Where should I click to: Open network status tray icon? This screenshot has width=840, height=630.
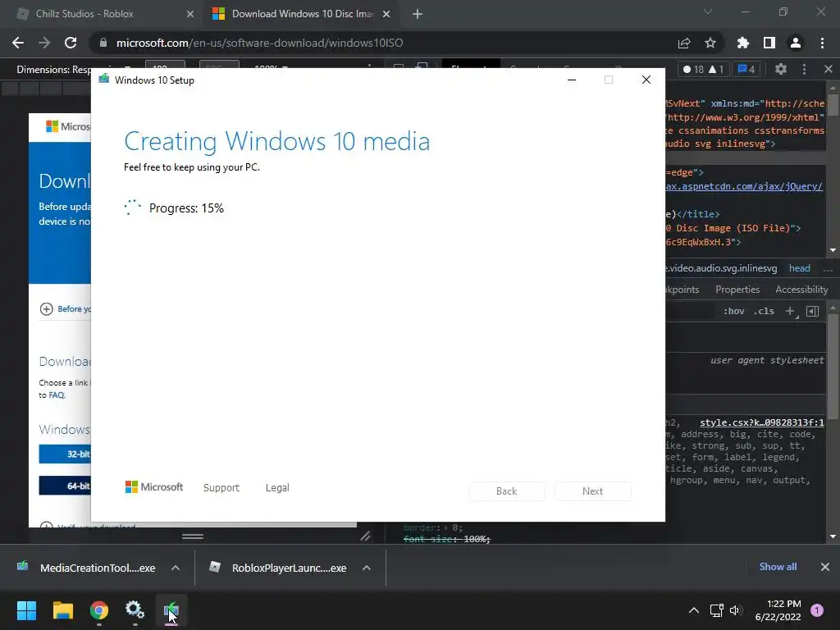coord(716,610)
